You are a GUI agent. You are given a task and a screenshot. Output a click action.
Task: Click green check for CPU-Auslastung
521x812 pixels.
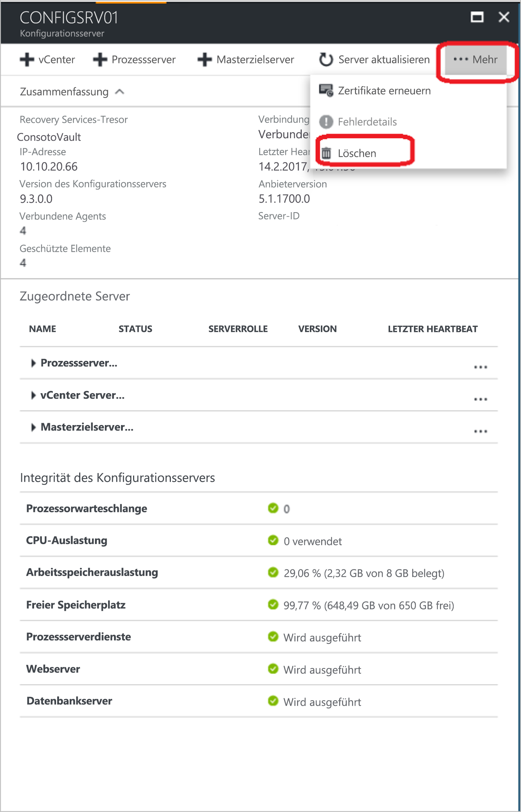coord(273,540)
